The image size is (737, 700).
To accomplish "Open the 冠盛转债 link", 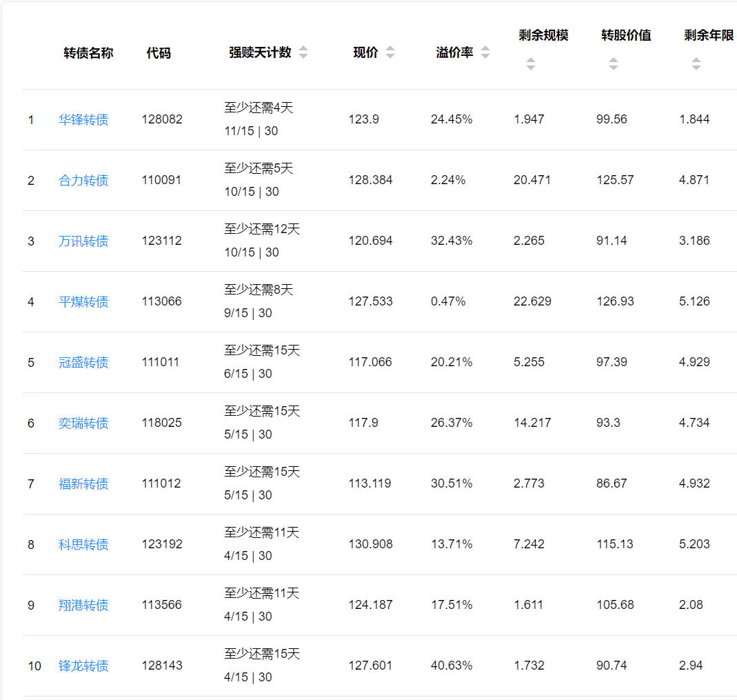I will pyautogui.click(x=83, y=363).
